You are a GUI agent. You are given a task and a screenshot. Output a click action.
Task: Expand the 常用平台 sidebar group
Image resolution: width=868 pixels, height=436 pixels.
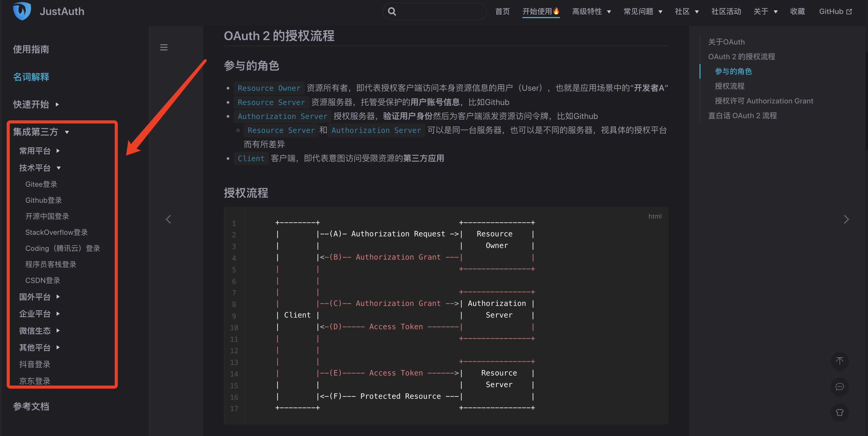[x=40, y=151]
